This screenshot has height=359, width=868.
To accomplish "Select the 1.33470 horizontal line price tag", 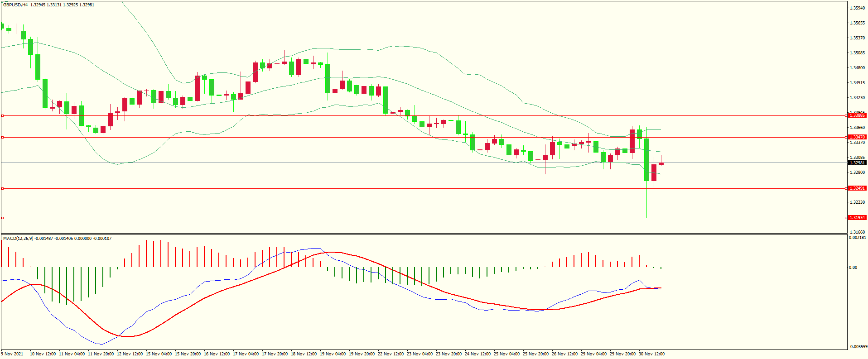I will point(857,137).
